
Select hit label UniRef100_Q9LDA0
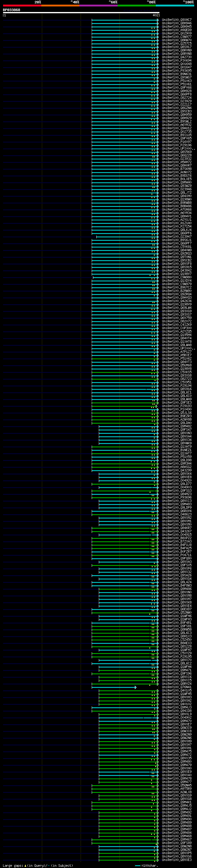click(177, 423)
